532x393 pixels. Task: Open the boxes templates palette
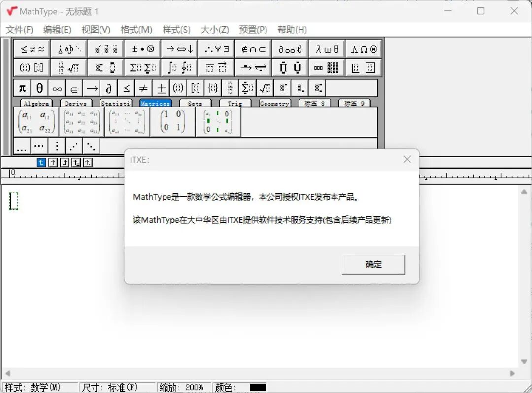coord(364,68)
